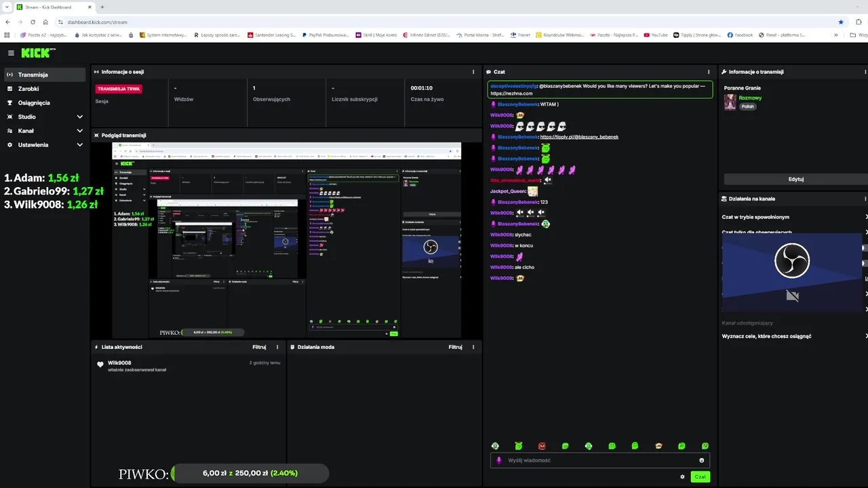Insert the red angry emote from quick bar

pos(542,446)
